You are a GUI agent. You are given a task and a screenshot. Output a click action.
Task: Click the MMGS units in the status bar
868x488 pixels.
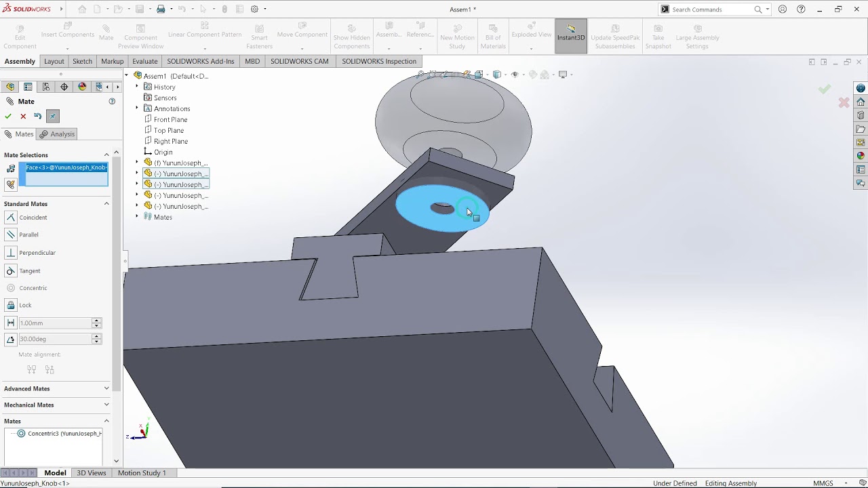click(x=823, y=483)
